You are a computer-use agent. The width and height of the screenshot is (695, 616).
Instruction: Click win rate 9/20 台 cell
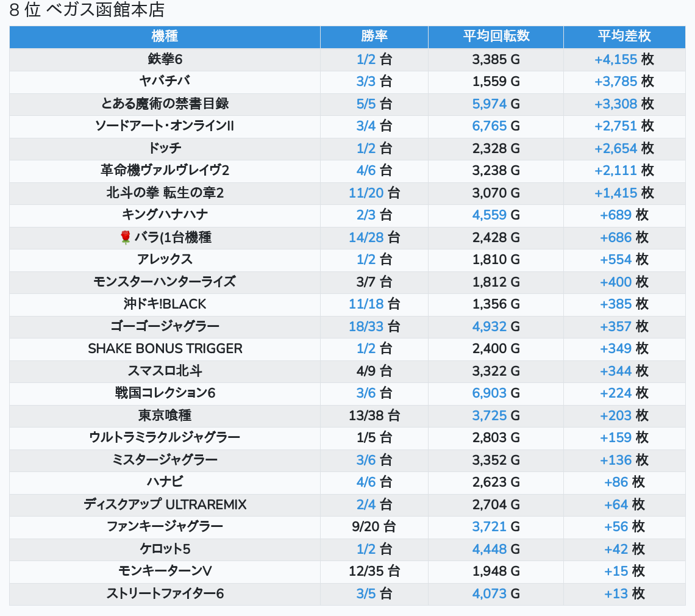click(x=374, y=527)
